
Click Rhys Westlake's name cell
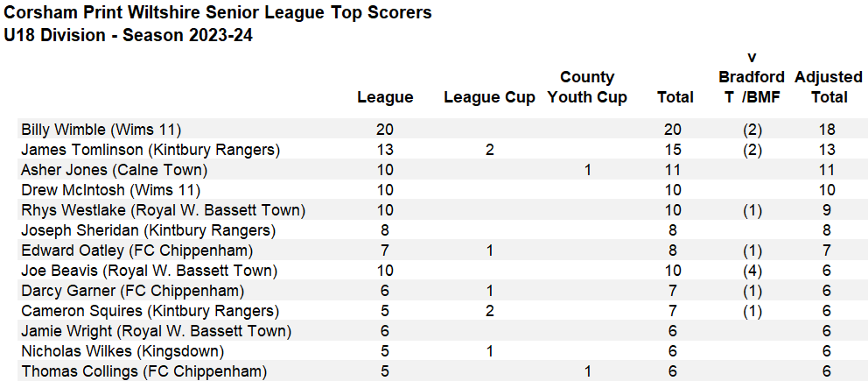click(x=164, y=210)
